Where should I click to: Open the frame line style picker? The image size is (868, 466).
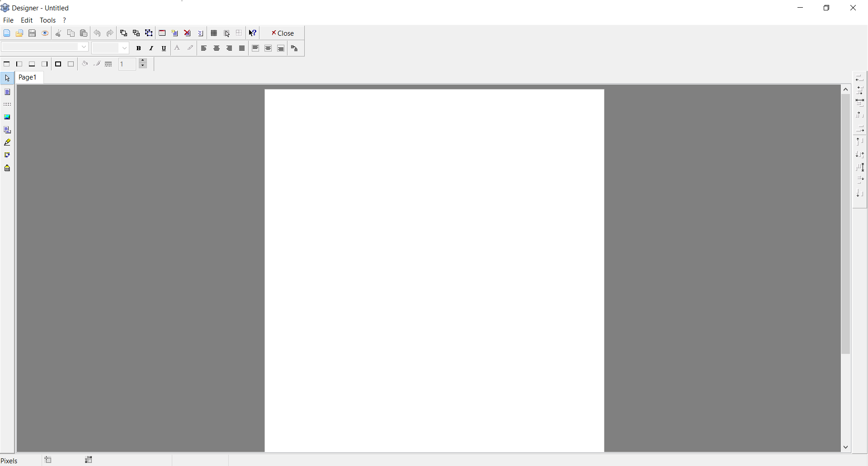click(108, 64)
